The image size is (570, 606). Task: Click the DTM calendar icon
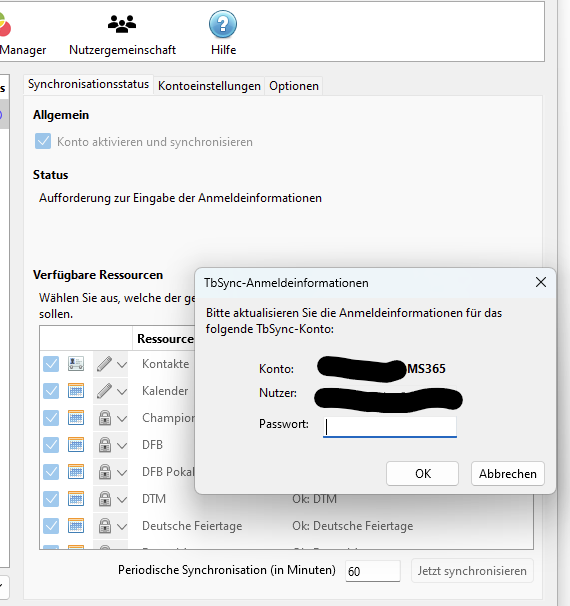coord(76,499)
